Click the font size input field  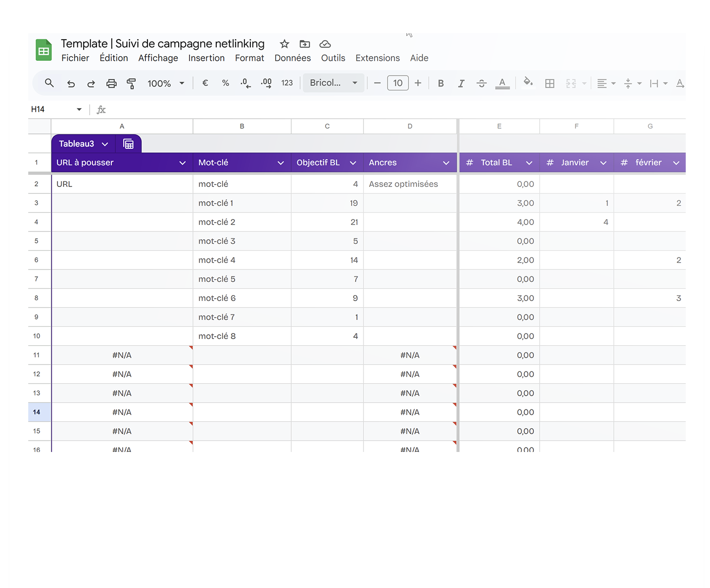(397, 83)
